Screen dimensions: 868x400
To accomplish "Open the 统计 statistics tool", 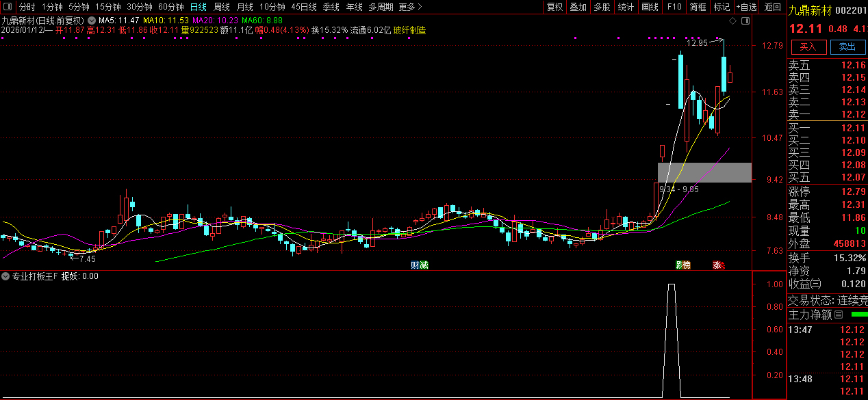I will tap(626, 7).
